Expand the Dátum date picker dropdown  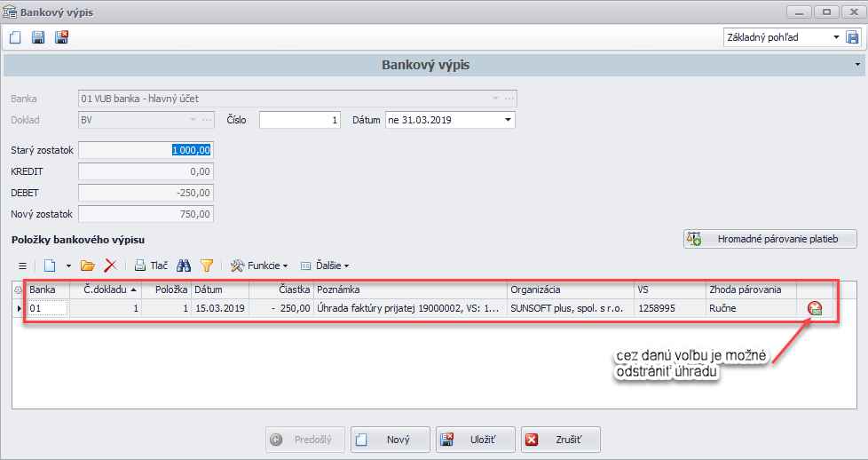tap(508, 120)
